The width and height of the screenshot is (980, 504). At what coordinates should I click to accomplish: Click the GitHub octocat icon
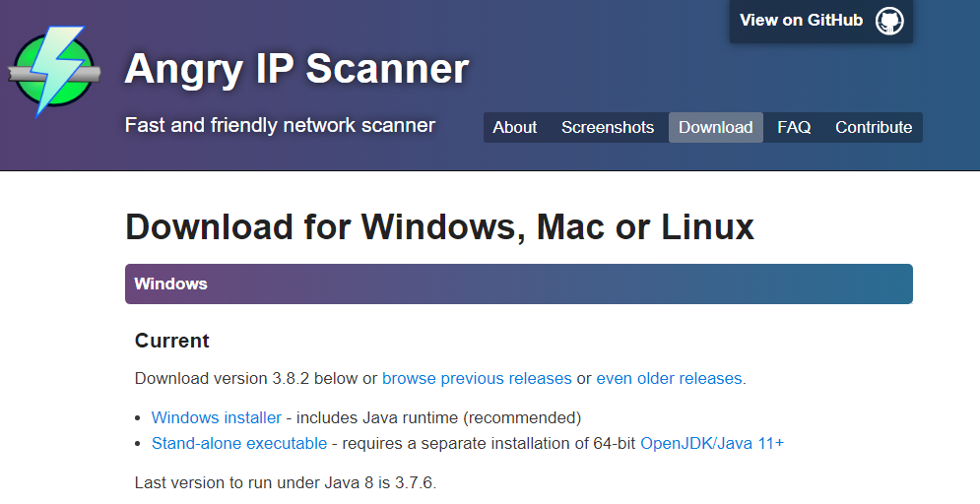888,22
